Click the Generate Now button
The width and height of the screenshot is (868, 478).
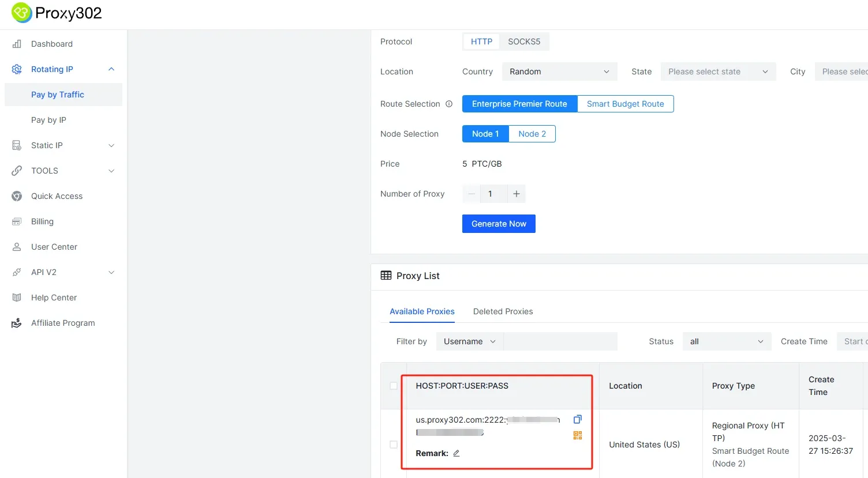coord(499,224)
